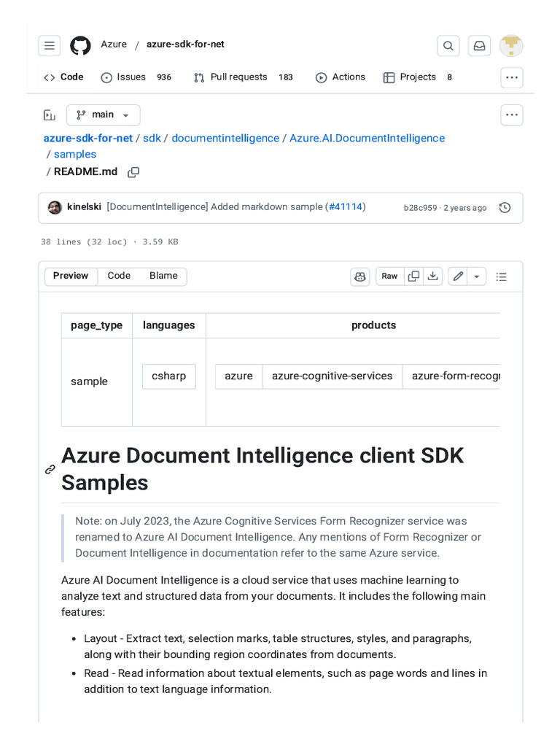
Task: Copy raw file contents
Action: pos(413,276)
